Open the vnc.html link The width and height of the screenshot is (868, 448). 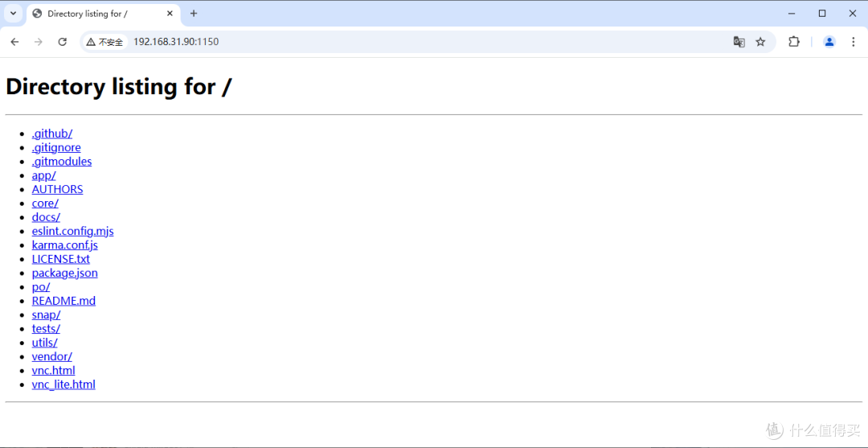tap(53, 371)
